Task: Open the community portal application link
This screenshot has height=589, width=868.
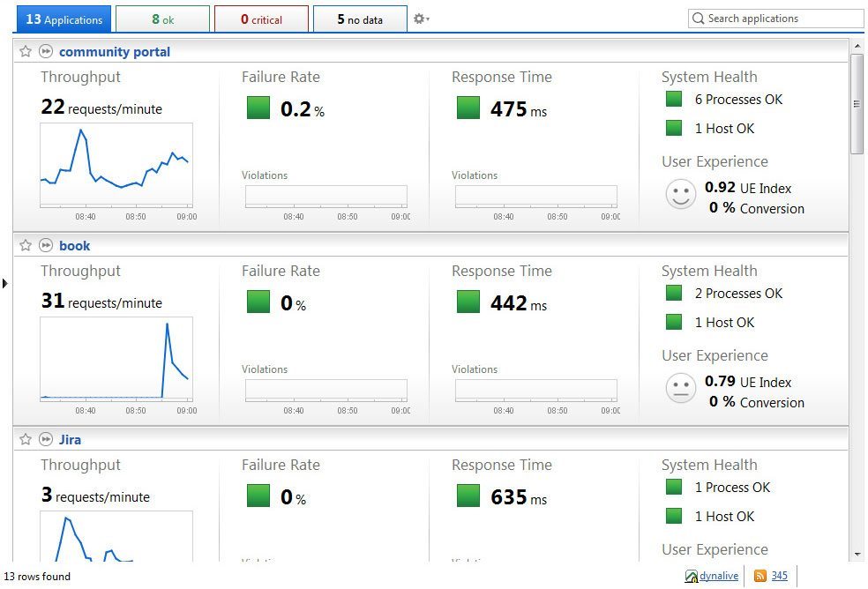Action: click(115, 51)
